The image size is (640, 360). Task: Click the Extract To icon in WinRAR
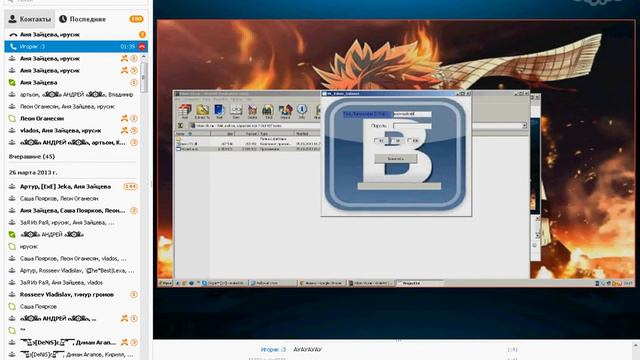pos(202,111)
